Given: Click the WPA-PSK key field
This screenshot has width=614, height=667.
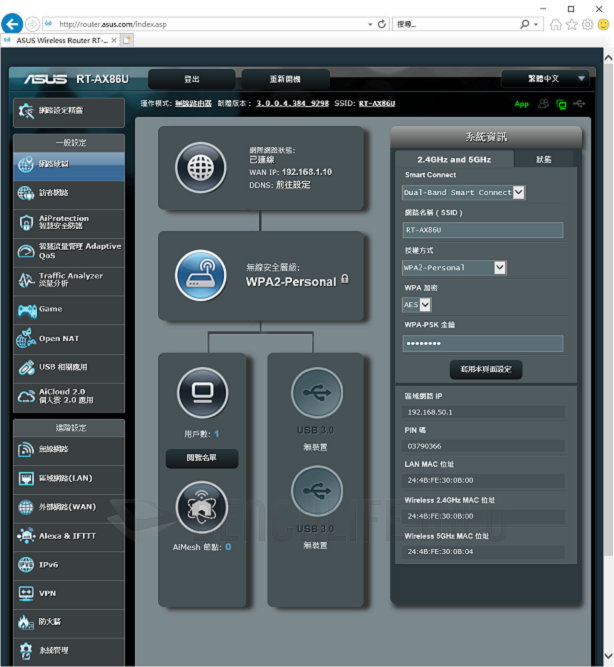Looking at the screenshot, I should click(x=483, y=343).
